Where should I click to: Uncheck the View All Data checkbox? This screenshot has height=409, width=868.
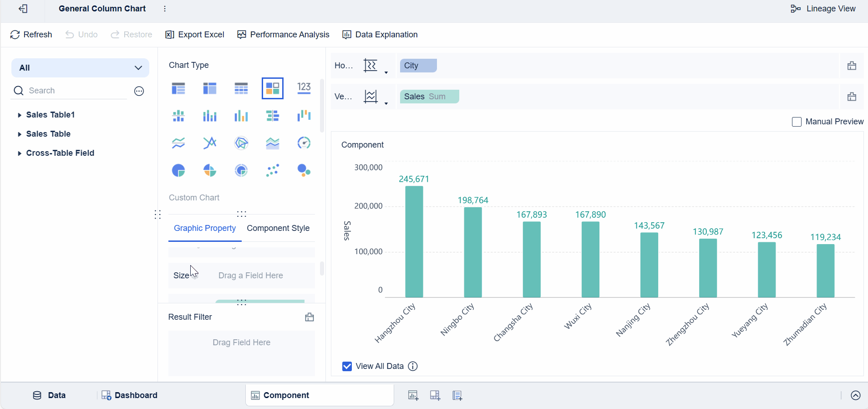(347, 366)
